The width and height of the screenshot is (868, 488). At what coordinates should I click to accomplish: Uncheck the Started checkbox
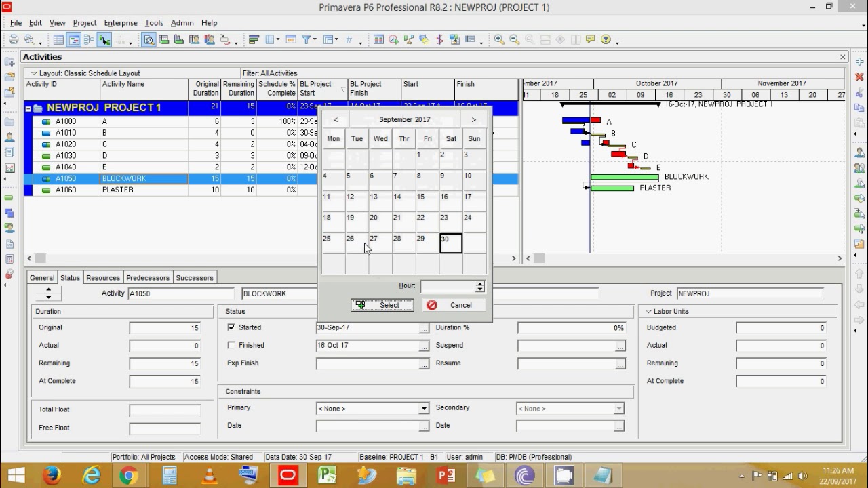[231, 327]
